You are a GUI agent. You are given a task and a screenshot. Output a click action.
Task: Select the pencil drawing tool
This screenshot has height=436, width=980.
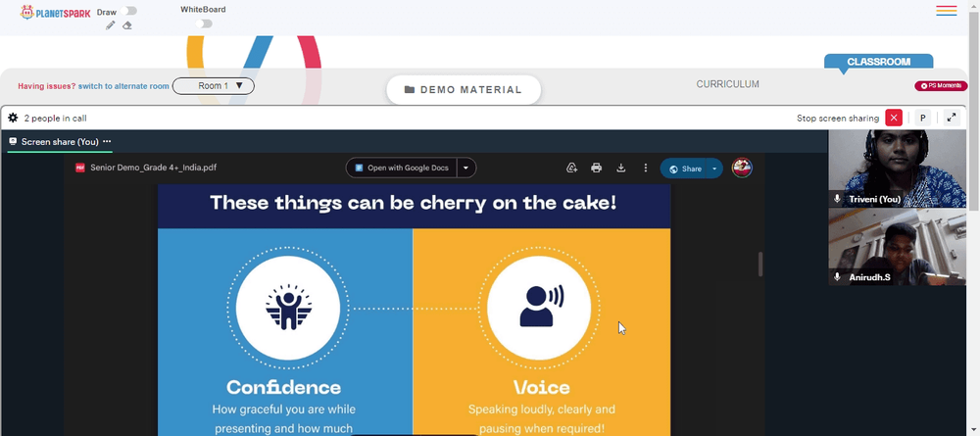click(x=110, y=25)
